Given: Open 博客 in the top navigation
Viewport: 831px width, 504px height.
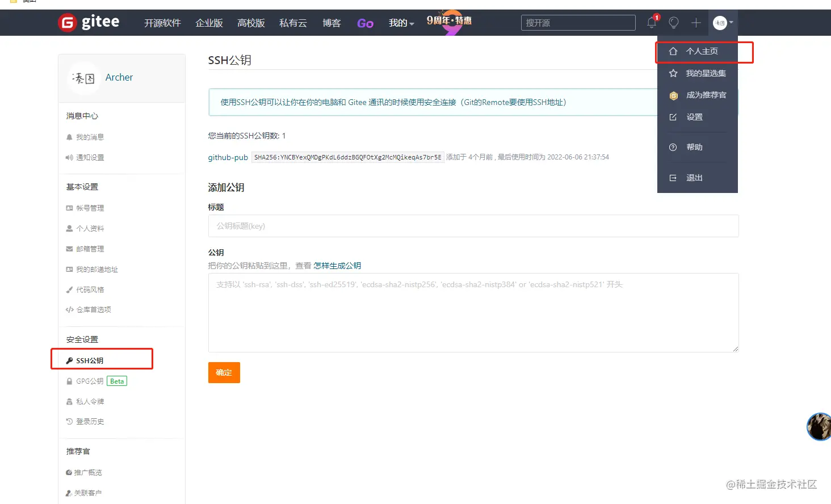Looking at the screenshot, I should 331,23.
